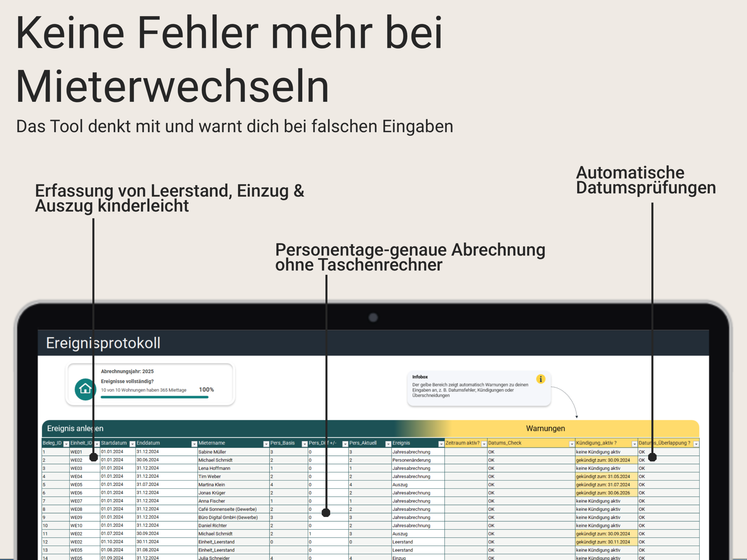Image resolution: width=747 pixels, height=560 pixels.
Task: Click the filter icon on the Datums_Check column
Action: click(x=572, y=444)
